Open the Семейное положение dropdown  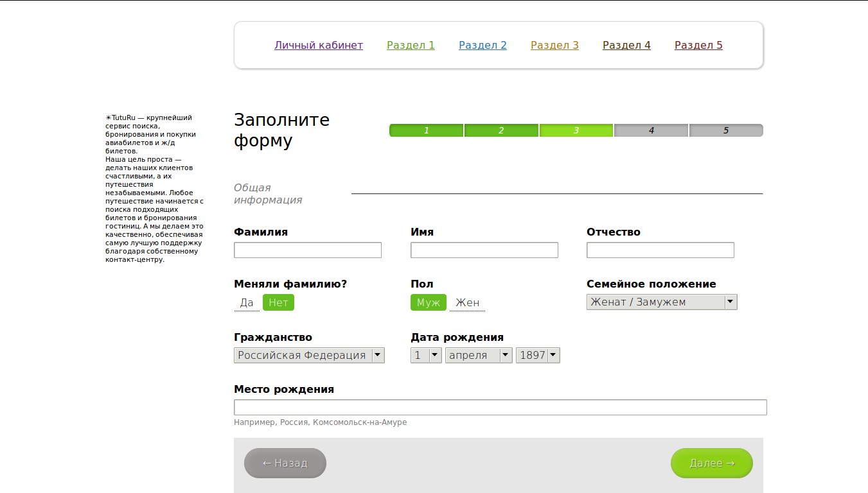pyautogui.click(x=662, y=302)
